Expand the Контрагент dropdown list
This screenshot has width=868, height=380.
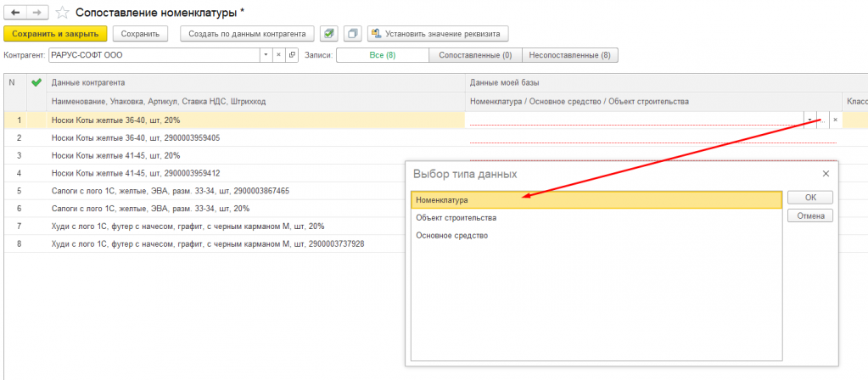point(266,55)
